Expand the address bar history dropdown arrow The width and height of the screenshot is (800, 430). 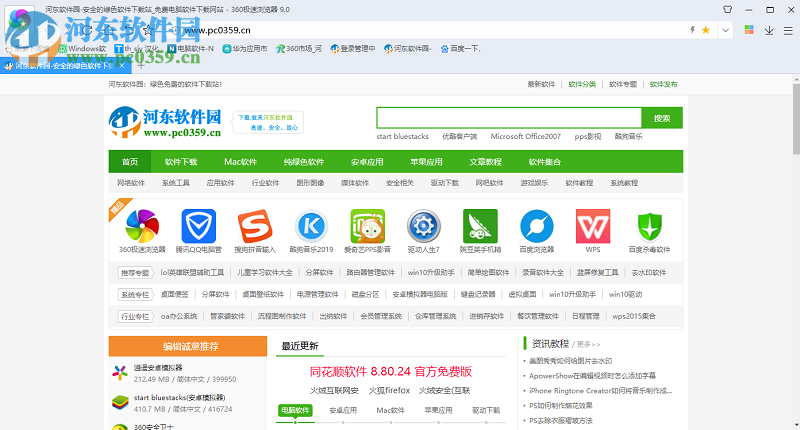[x=725, y=30]
